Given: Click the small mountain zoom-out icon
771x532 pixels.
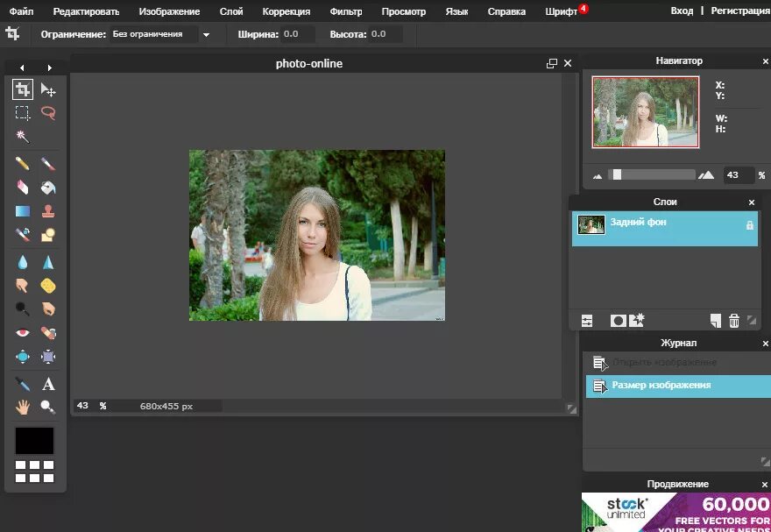Looking at the screenshot, I should pyautogui.click(x=598, y=176).
